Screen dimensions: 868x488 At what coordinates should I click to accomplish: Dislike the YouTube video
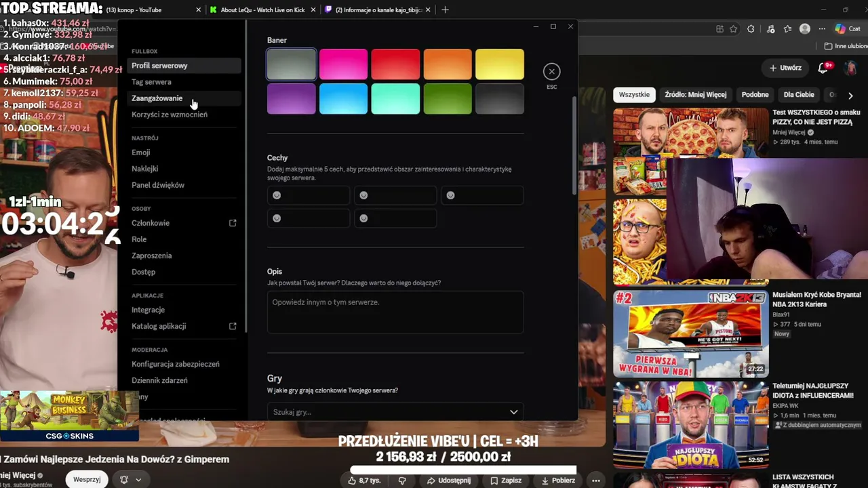coord(402,481)
